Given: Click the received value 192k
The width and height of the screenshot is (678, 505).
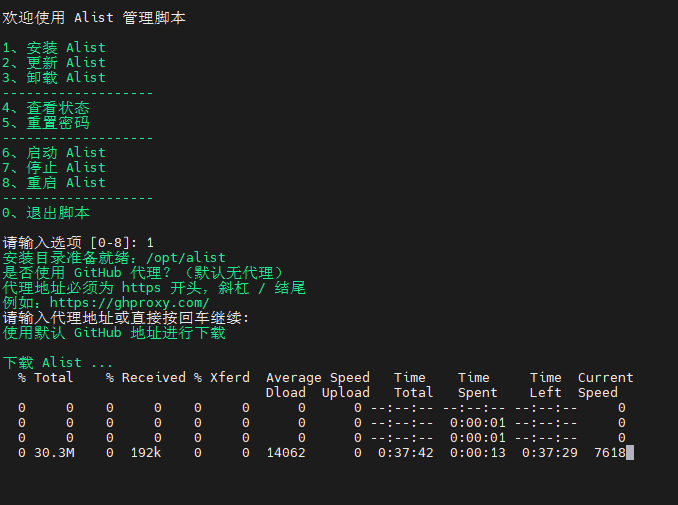Looking at the screenshot, I should (x=146, y=453).
